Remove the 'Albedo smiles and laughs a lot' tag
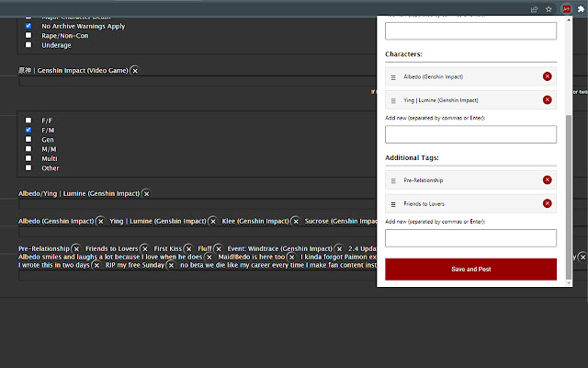This screenshot has height=368, width=588. (209, 257)
